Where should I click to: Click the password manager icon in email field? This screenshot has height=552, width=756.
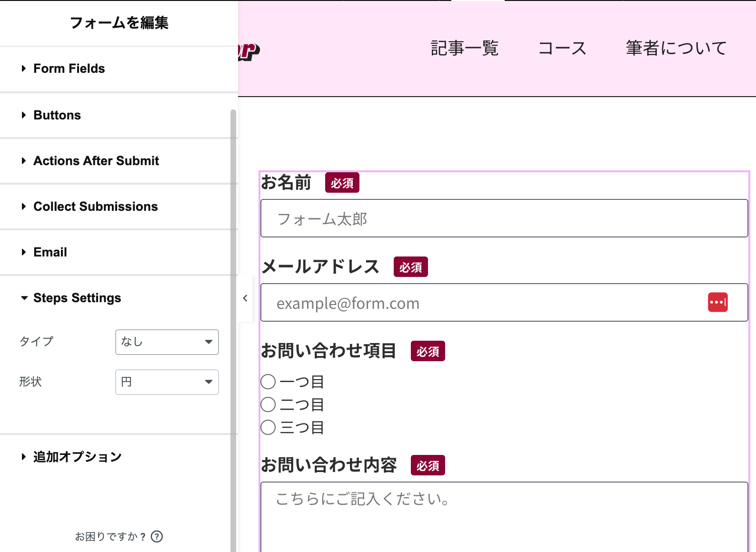[x=717, y=302]
